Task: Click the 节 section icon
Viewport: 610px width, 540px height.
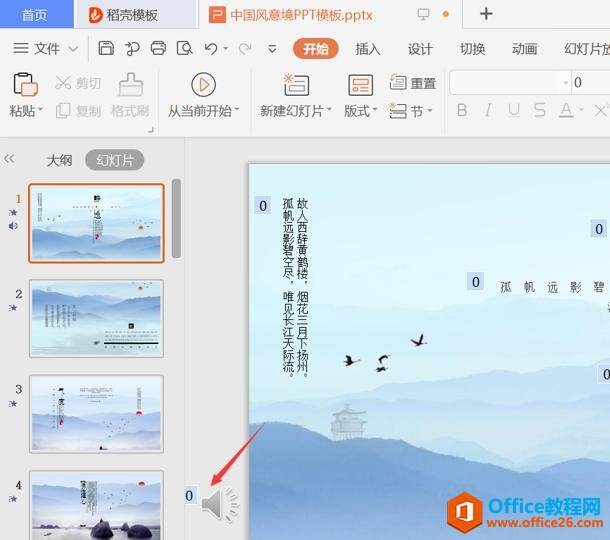Action: (398, 111)
